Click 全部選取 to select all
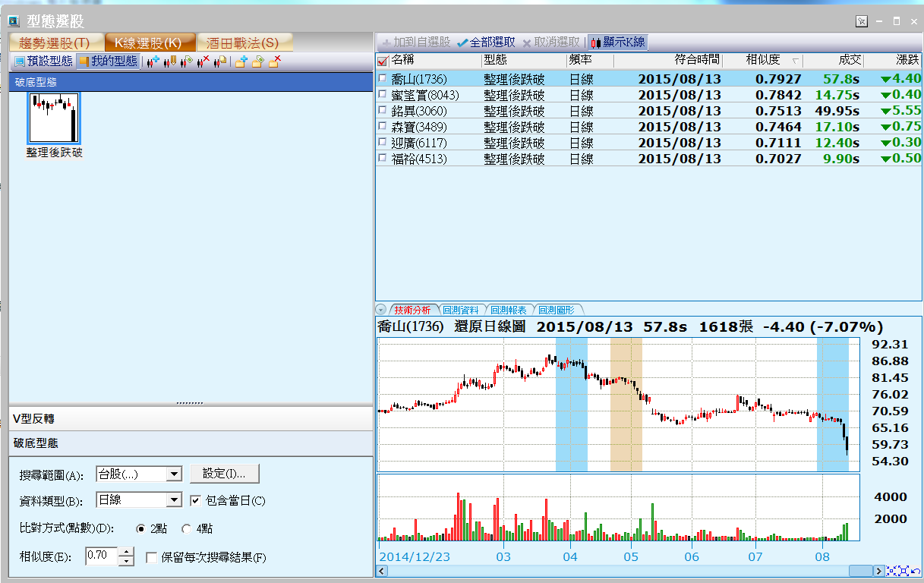 coord(487,43)
